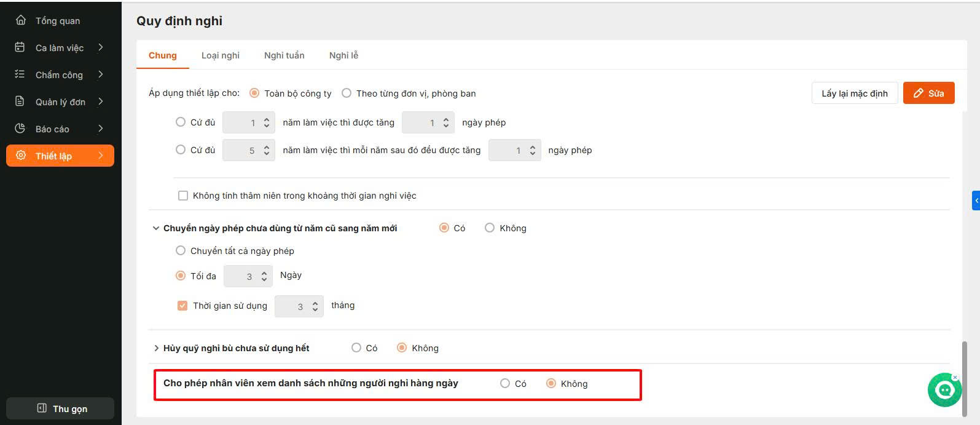The image size is (980, 425).
Task: Select Cứ đủ 5 năm radio option
Action: pos(181,149)
